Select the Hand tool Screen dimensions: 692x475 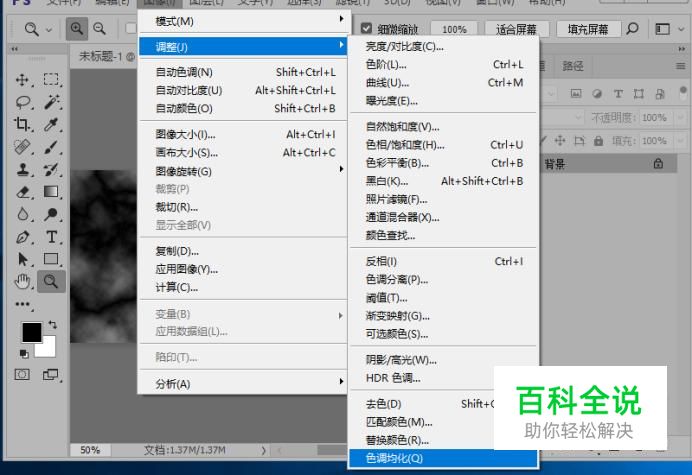coord(23,281)
